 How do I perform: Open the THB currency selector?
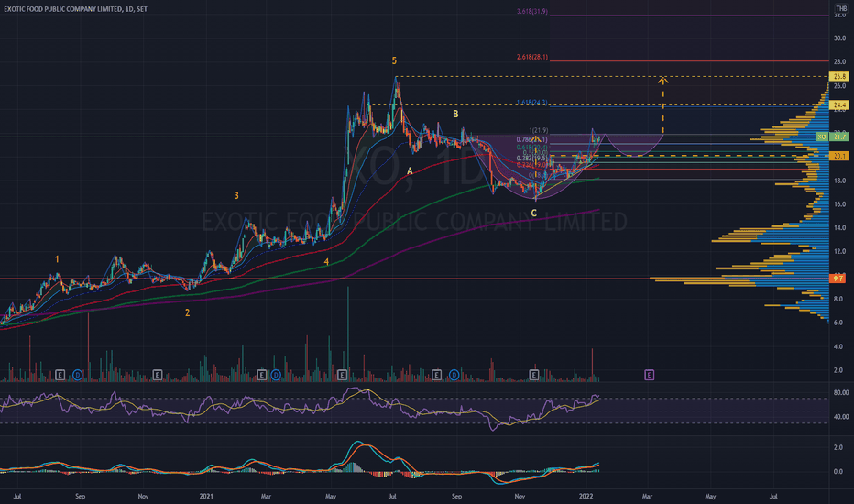point(841,8)
